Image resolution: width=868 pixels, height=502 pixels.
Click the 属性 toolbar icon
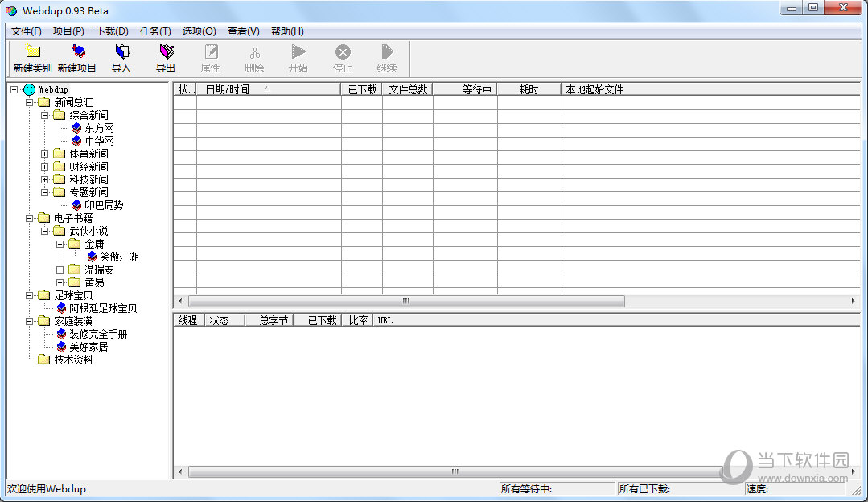(x=210, y=51)
